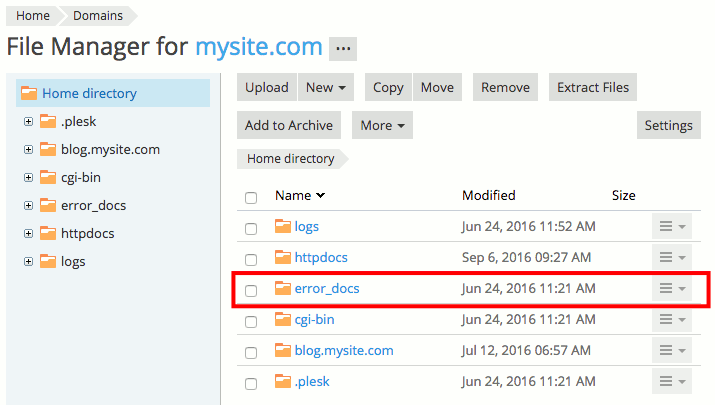Check the box for the blog.mysite.com row
Viewport: 715px width, 405px height.
click(251, 353)
